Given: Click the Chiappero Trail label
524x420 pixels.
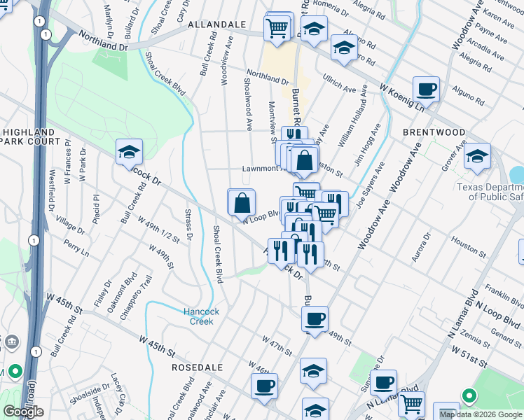Looking at the screenshot, I should point(136,297).
